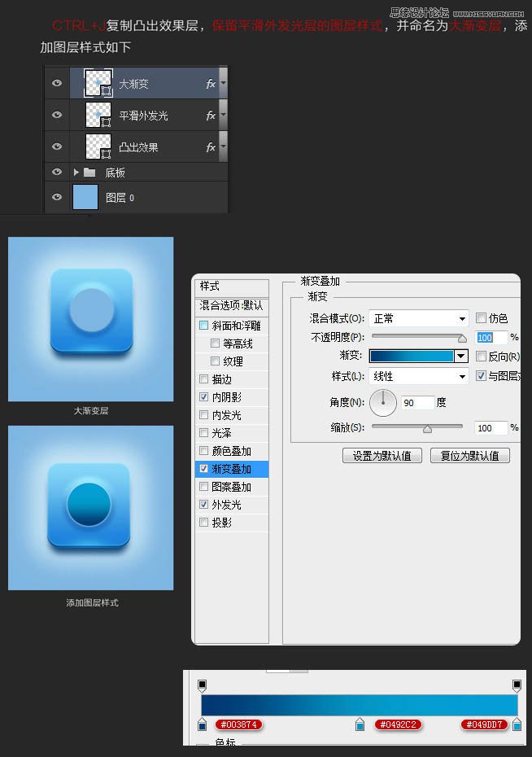
Task: Toggle visibility of the 凸出效果 layer
Action: (x=57, y=147)
